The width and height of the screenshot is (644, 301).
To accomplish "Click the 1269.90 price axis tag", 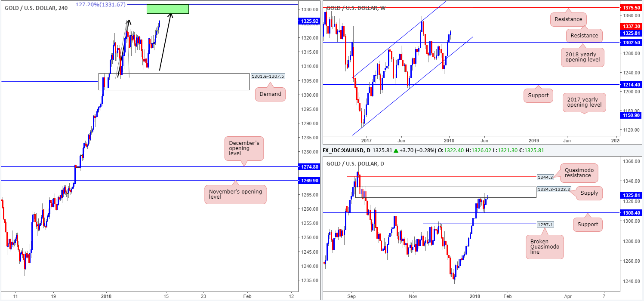I will pyautogui.click(x=309, y=181).
